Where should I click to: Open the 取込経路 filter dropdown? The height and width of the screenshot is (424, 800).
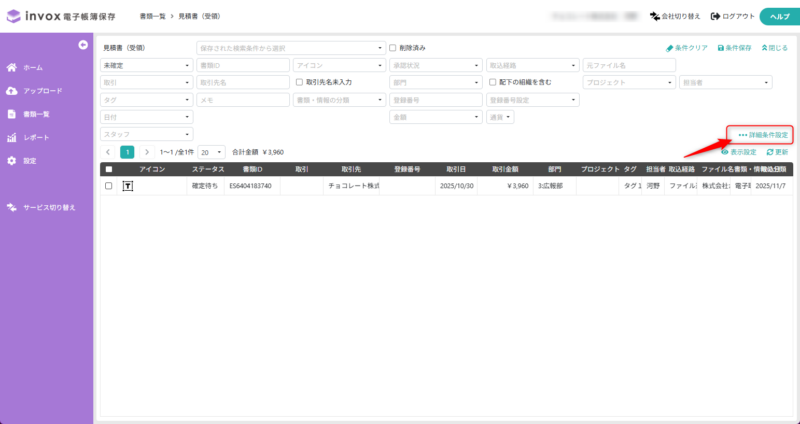coord(533,65)
